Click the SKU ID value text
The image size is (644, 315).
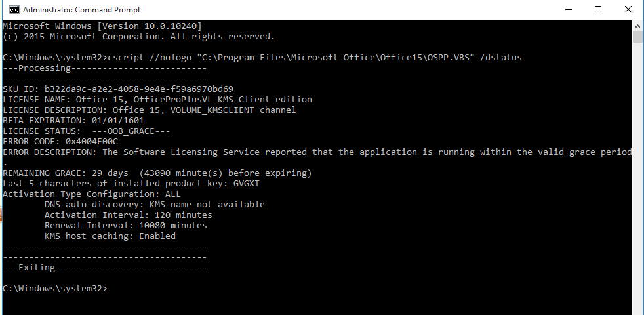(x=139, y=89)
